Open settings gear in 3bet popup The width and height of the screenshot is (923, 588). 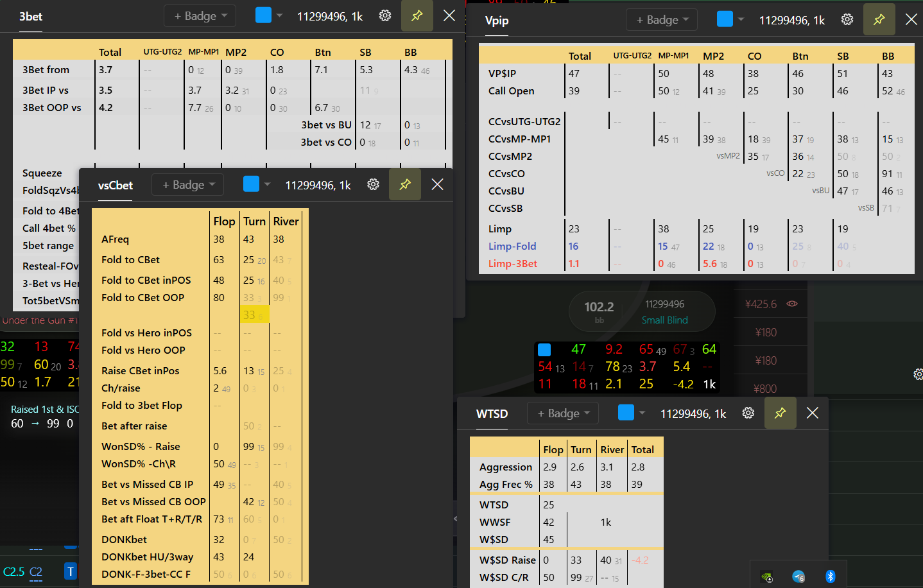(x=385, y=16)
